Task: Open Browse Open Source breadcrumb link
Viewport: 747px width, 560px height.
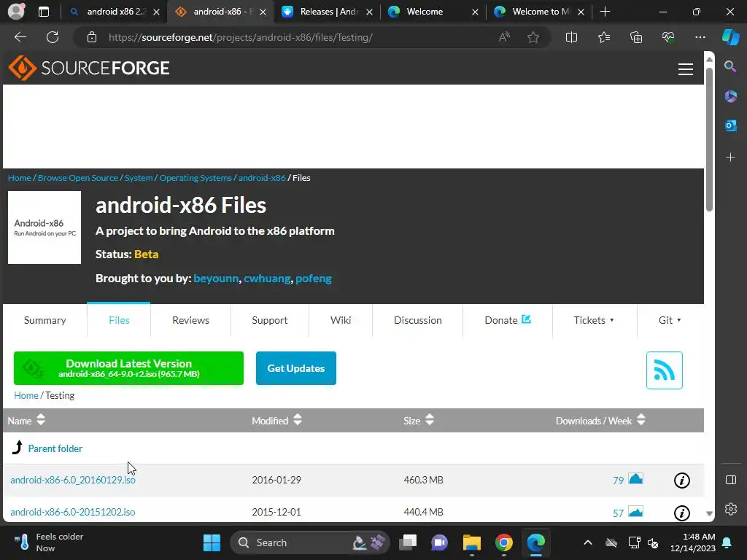Action: (77, 178)
